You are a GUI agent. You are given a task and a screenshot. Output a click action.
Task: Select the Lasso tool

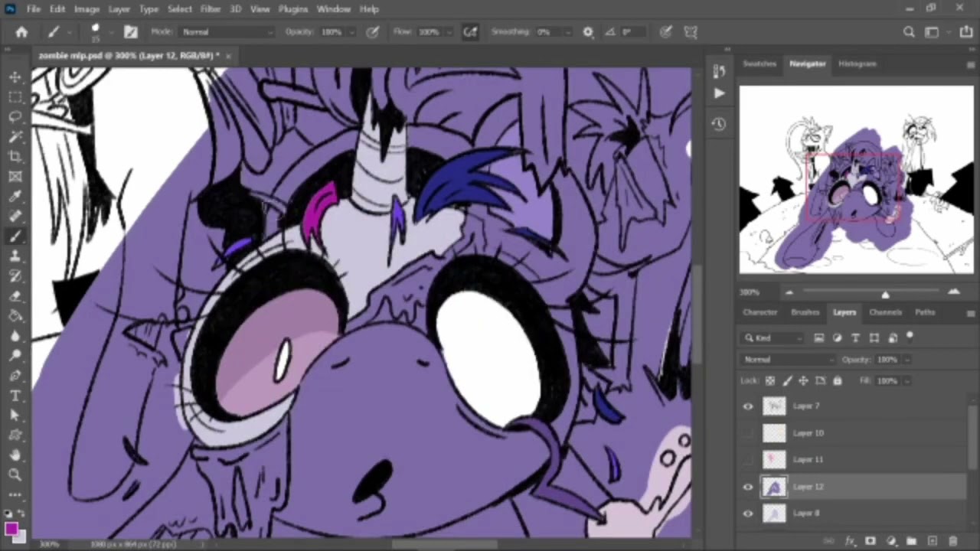[x=15, y=116]
